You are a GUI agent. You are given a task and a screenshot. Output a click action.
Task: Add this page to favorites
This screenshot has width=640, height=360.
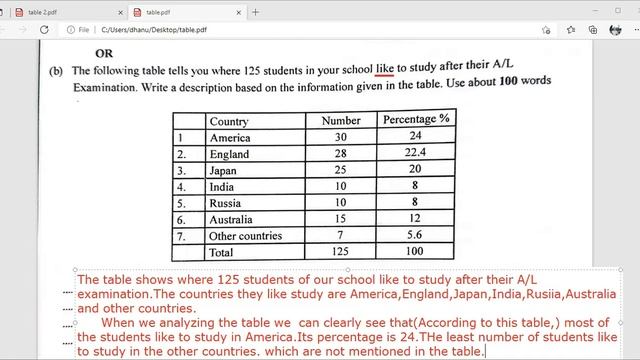pyautogui.click(x=546, y=30)
